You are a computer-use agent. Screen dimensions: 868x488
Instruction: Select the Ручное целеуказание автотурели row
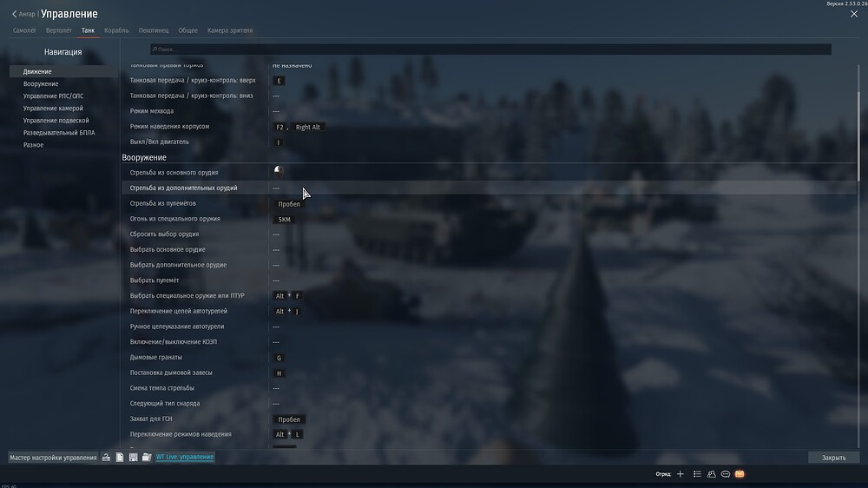click(489, 326)
